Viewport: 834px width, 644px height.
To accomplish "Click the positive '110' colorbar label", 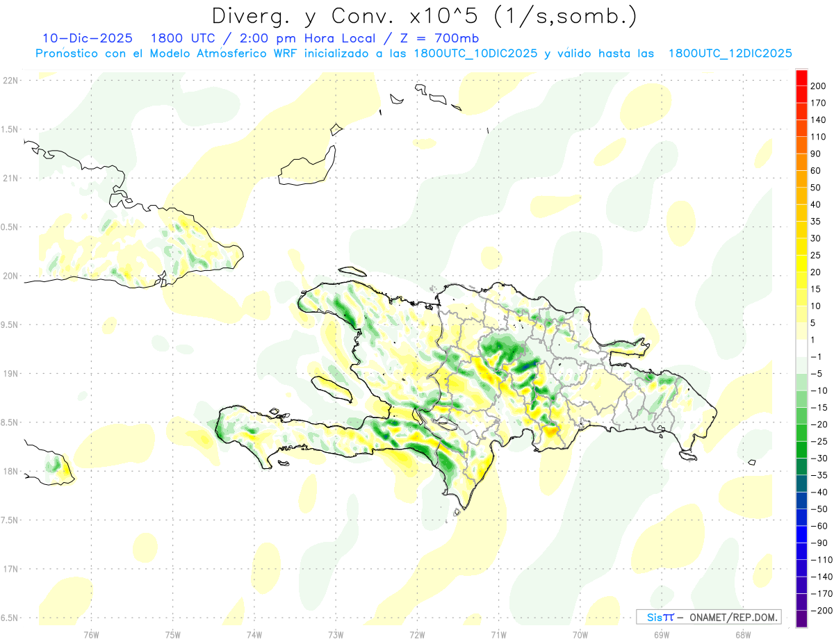I will click(x=819, y=137).
